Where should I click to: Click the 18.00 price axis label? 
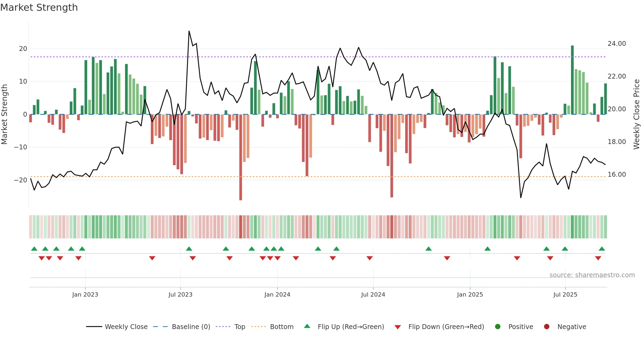click(617, 142)
